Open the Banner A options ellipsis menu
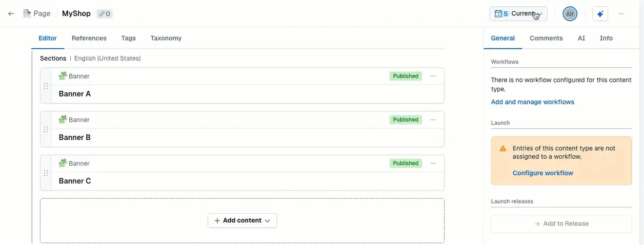This screenshot has height=245, width=644. [x=433, y=76]
